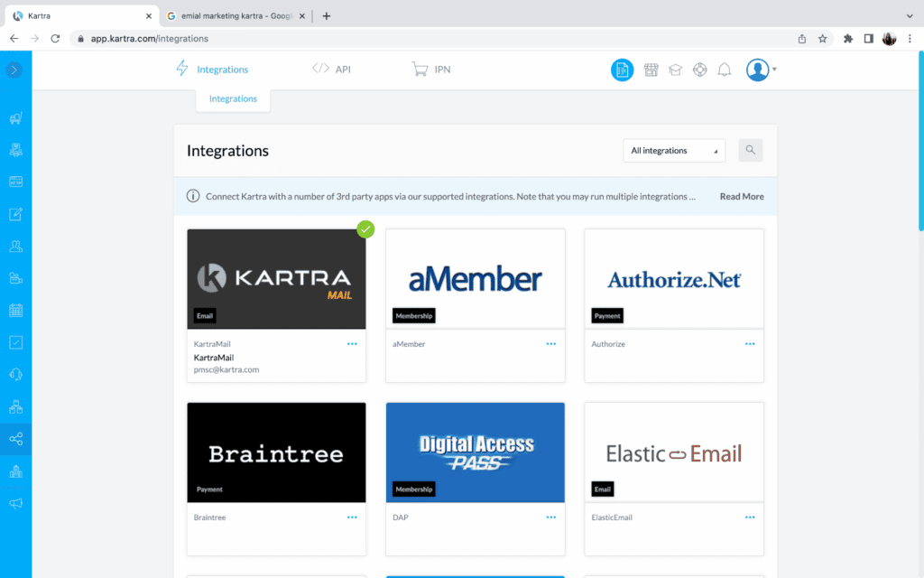Open the KartraMail integration card image
924x578 pixels.
tap(276, 279)
